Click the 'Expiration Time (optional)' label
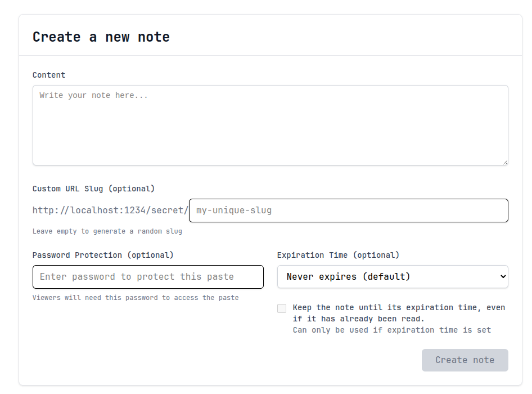 coord(338,255)
